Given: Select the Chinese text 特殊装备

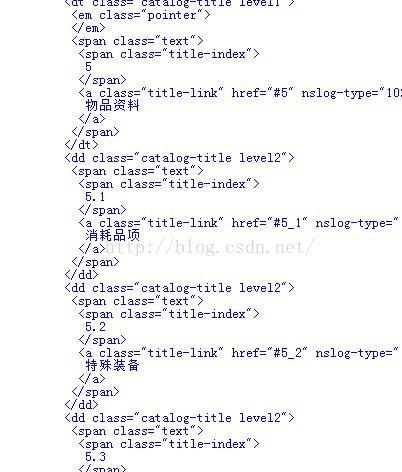Looking at the screenshot, I should pyautogui.click(x=112, y=366).
